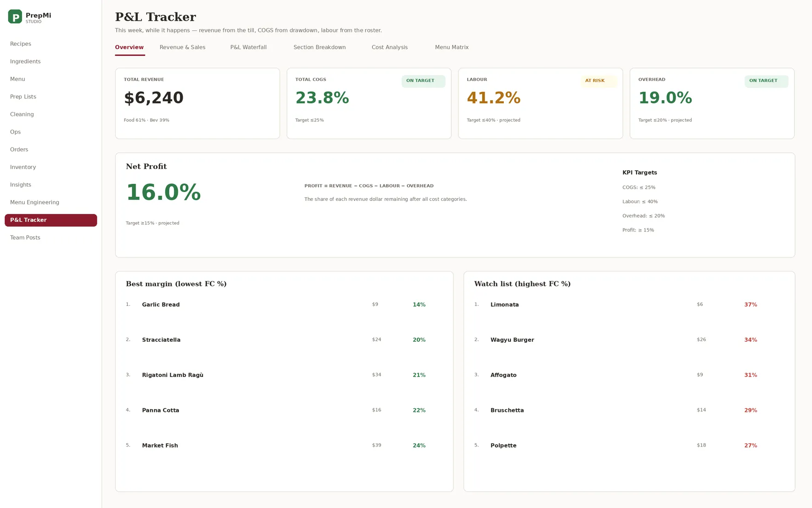Click the Overhead 19.0% value
Image resolution: width=812 pixels, height=508 pixels.
pyautogui.click(x=665, y=98)
